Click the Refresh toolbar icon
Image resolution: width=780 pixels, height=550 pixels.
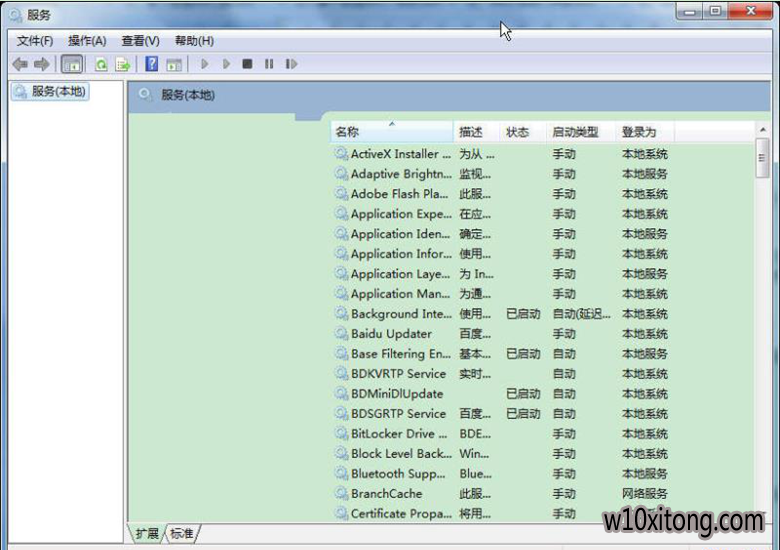point(101,64)
